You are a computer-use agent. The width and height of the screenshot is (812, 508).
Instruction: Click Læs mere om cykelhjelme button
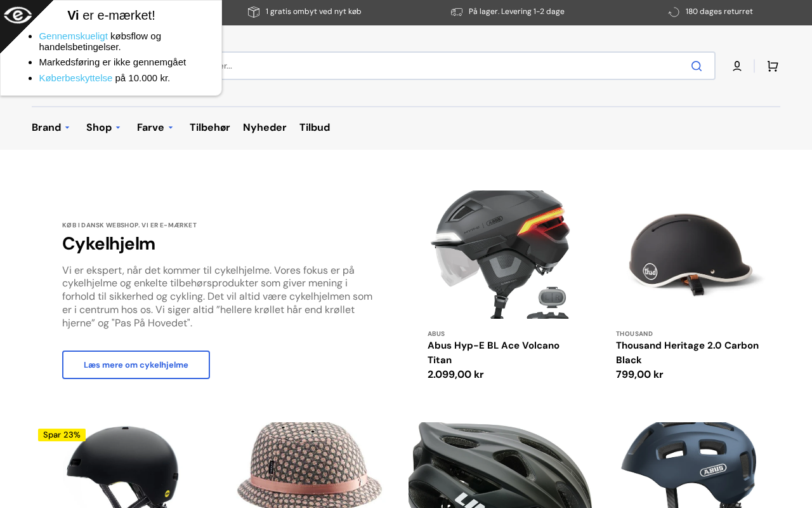click(x=136, y=364)
